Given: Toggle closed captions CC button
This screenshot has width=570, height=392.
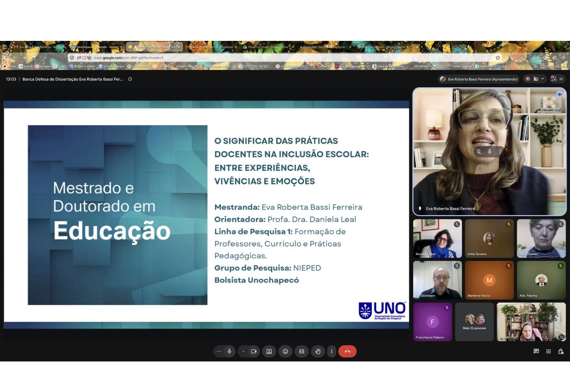Looking at the screenshot, I should coord(302,351).
